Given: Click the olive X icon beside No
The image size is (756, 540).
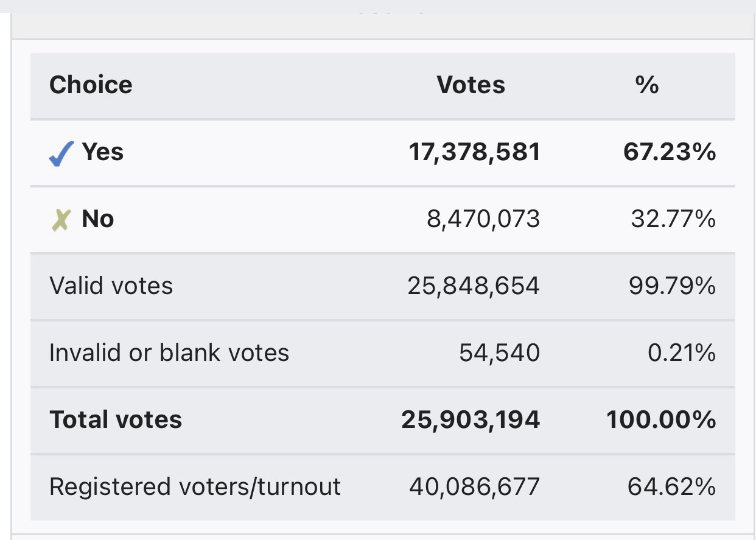Looking at the screenshot, I should pos(61,220).
